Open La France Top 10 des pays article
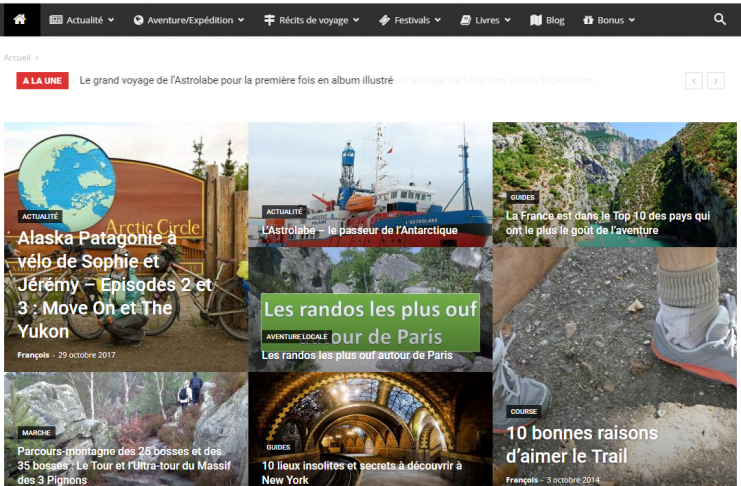This screenshot has width=741, height=486. (x=608, y=223)
